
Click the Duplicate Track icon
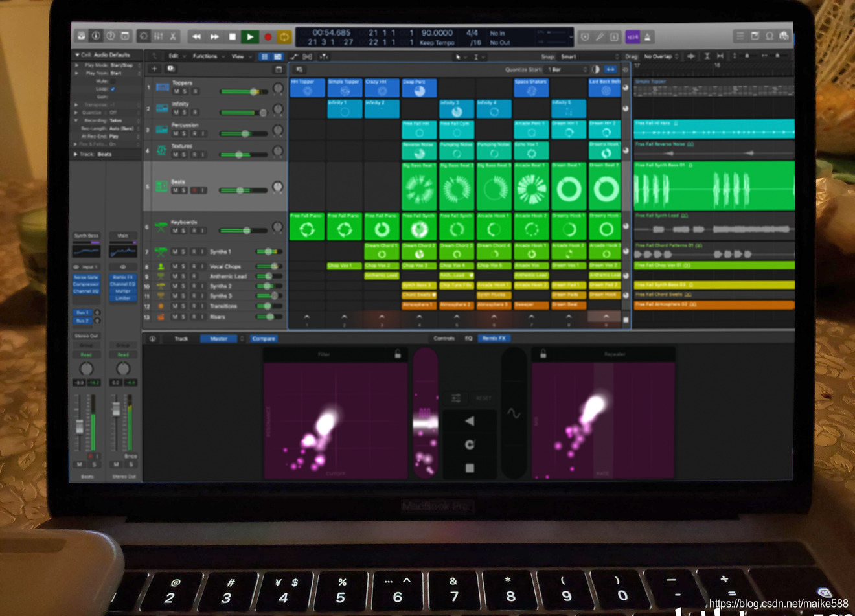pyautogui.click(x=171, y=69)
